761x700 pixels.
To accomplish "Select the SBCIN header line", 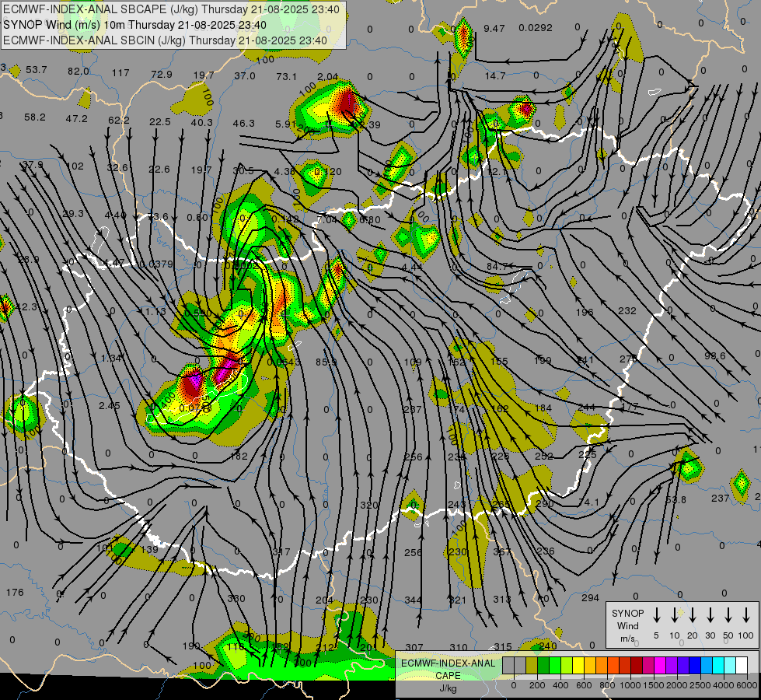I will click(x=165, y=40).
